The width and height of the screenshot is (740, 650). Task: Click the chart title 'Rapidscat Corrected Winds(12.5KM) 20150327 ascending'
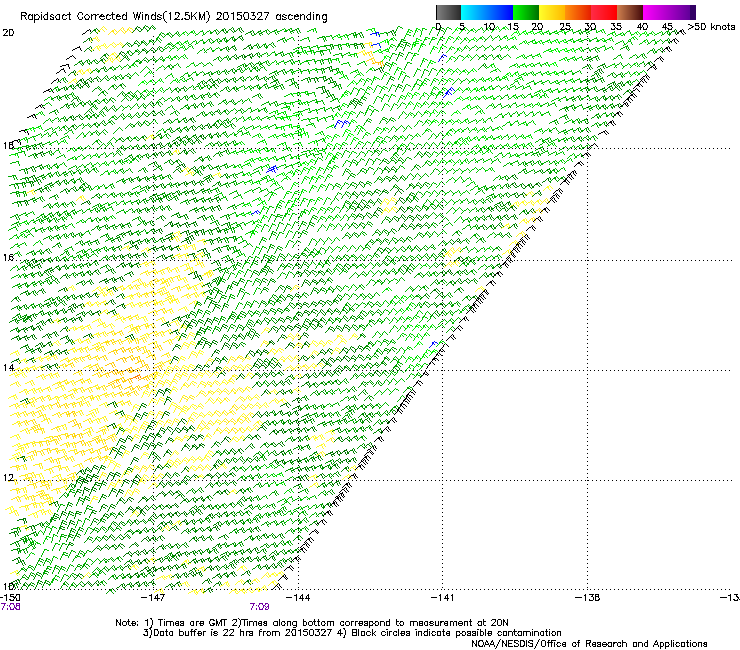point(174,17)
